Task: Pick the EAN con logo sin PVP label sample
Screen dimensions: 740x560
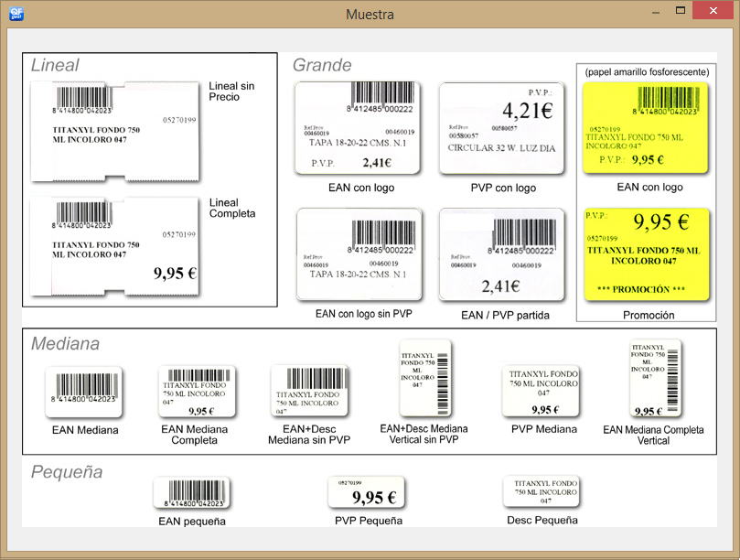Action: point(359,254)
